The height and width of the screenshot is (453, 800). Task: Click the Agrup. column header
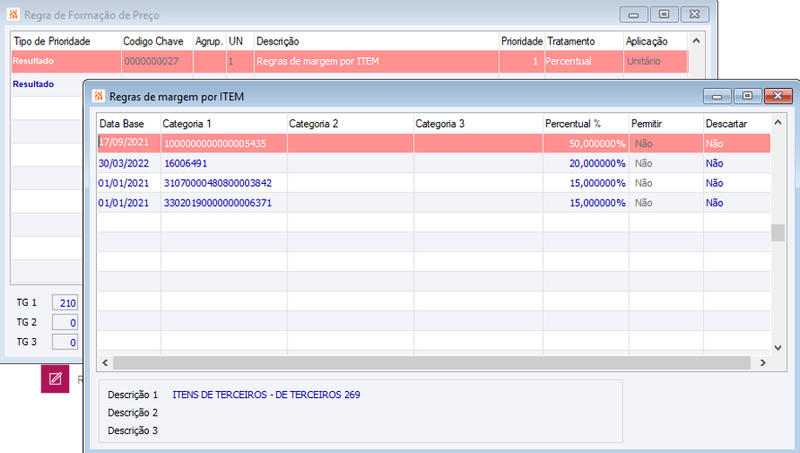coord(209,41)
